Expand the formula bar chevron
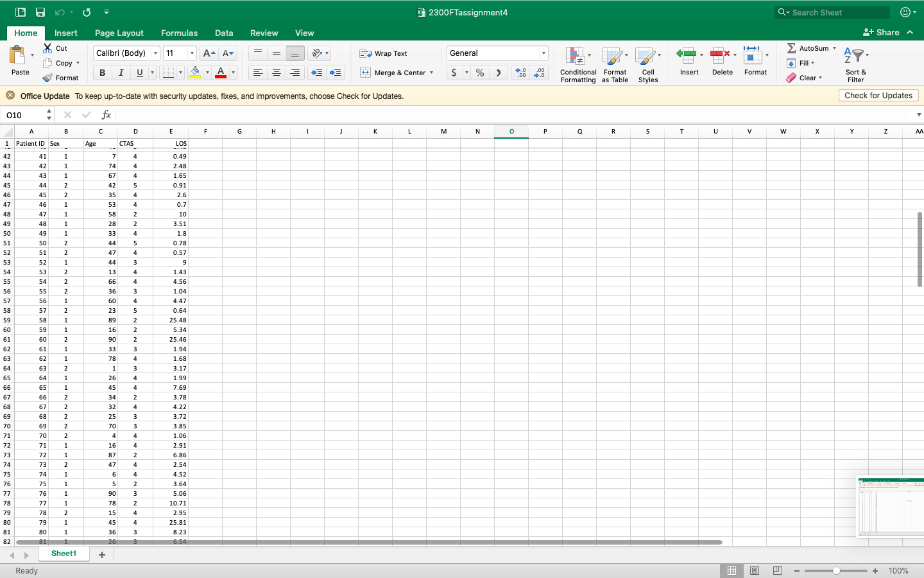Viewport: 924px width, 578px height. click(919, 115)
